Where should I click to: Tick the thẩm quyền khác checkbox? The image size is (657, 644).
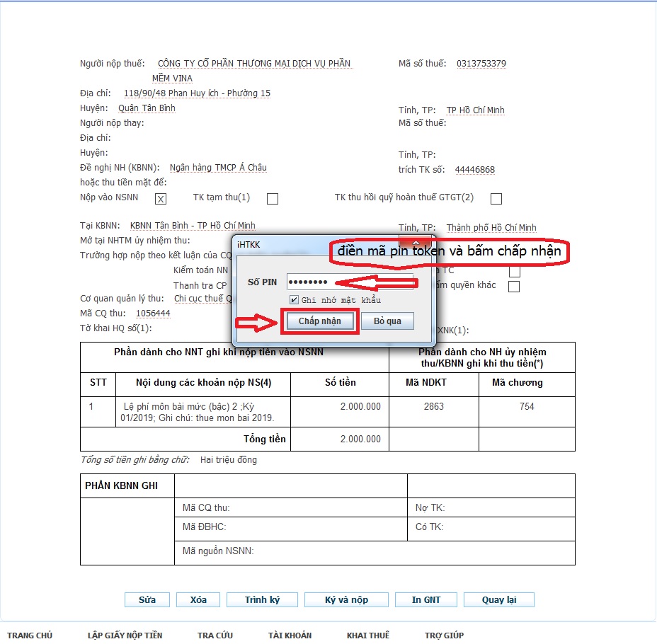click(x=515, y=287)
